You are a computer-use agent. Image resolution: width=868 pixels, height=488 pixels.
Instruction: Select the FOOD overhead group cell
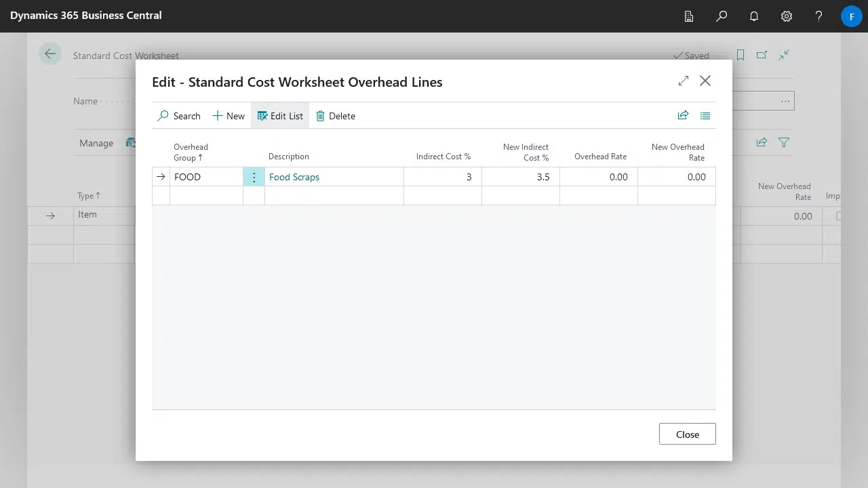click(x=205, y=177)
